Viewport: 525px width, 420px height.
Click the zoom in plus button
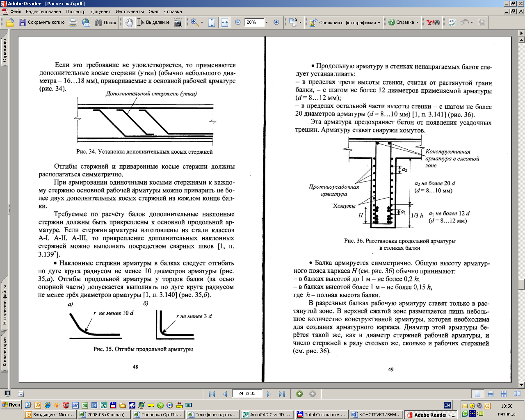click(x=276, y=23)
